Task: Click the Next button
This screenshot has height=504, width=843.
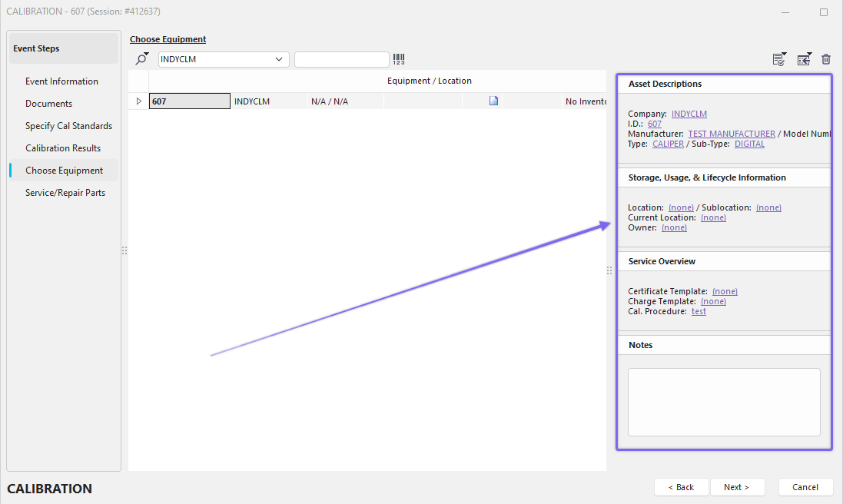Action: point(737,487)
